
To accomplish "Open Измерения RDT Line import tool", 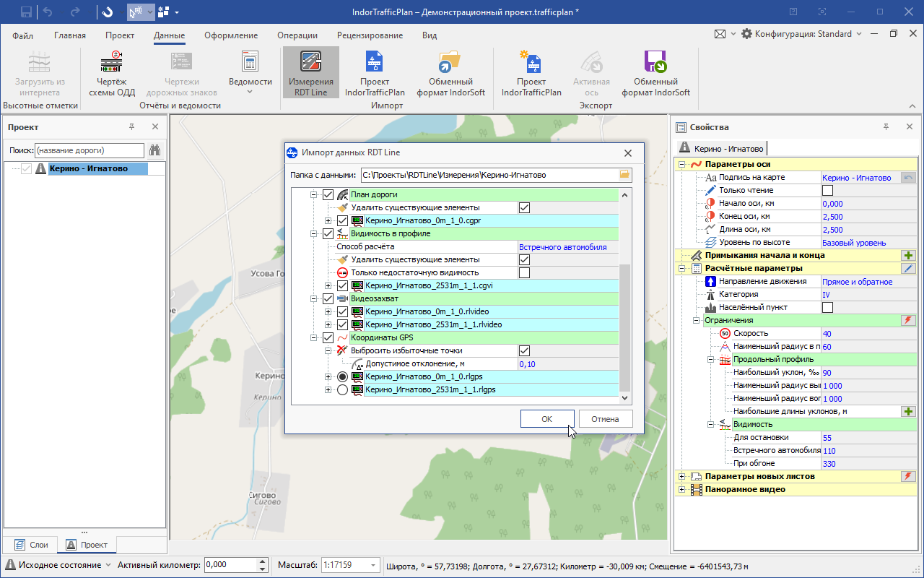I will 310,72.
